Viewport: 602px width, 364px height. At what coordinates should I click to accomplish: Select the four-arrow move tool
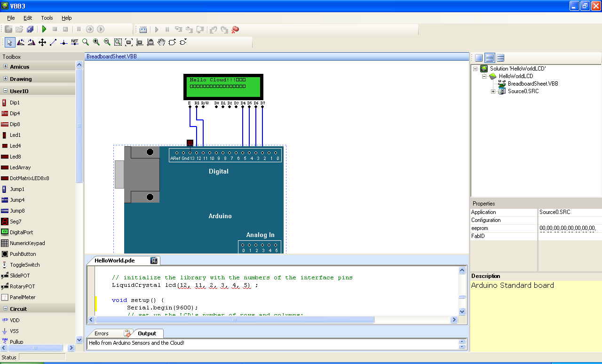coord(42,42)
